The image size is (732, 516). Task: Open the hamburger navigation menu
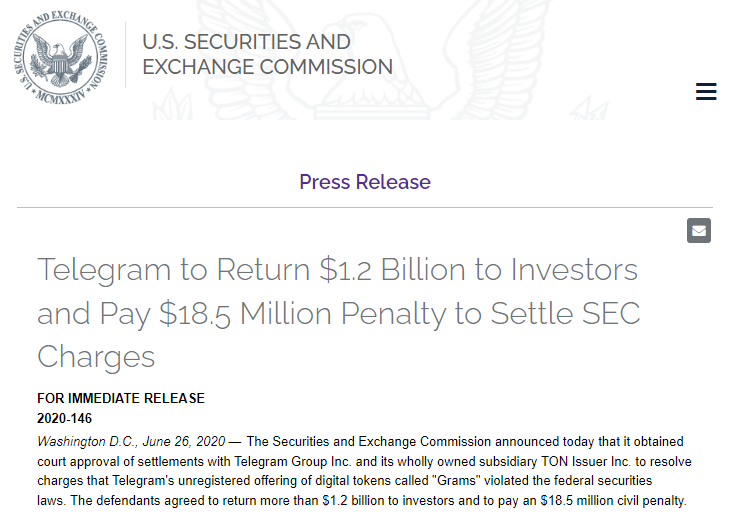coord(706,92)
